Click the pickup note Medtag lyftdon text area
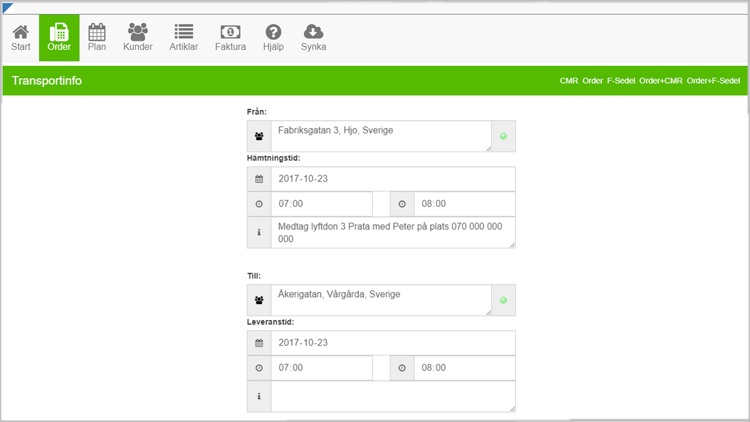Image resolution: width=750 pixels, height=422 pixels. (393, 233)
